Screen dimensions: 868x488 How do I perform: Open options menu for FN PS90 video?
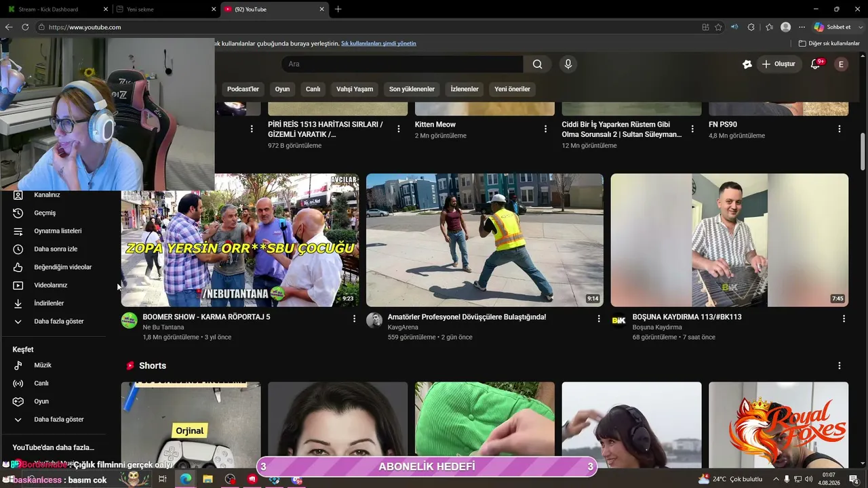(x=839, y=129)
